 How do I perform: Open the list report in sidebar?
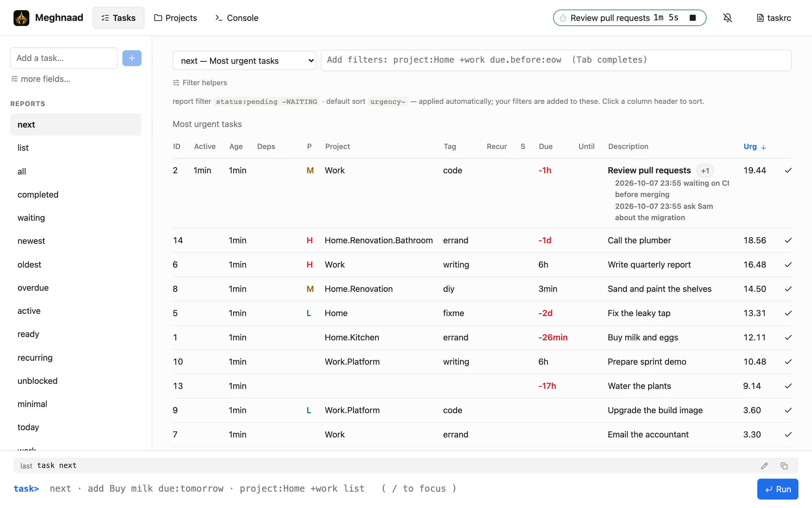tap(76, 148)
